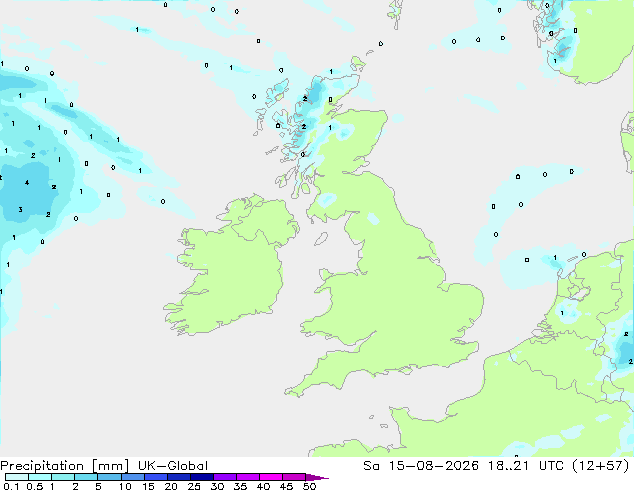Click the 'Sa 15-08-2026' date text
634x490 pixels.
(x=421, y=466)
